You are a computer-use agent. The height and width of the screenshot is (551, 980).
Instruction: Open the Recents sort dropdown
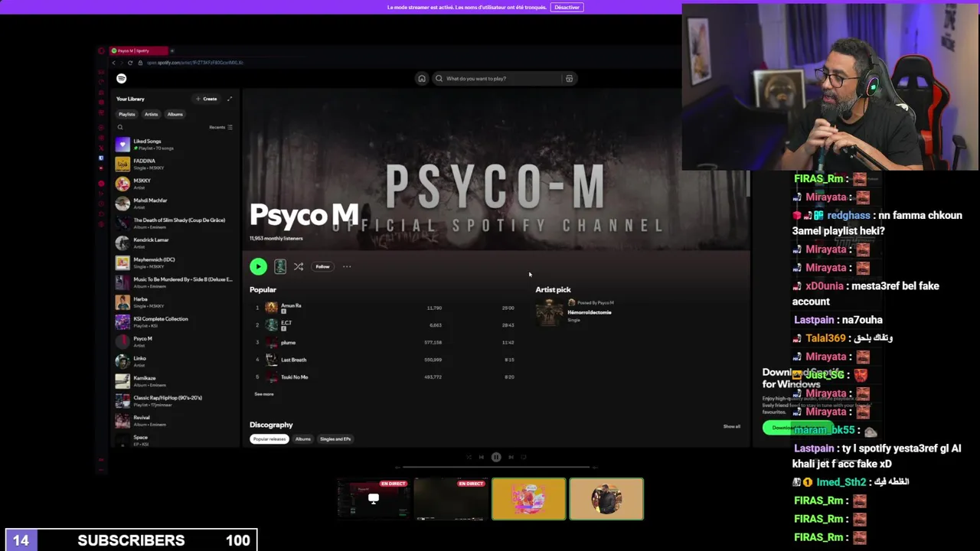pyautogui.click(x=220, y=127)
